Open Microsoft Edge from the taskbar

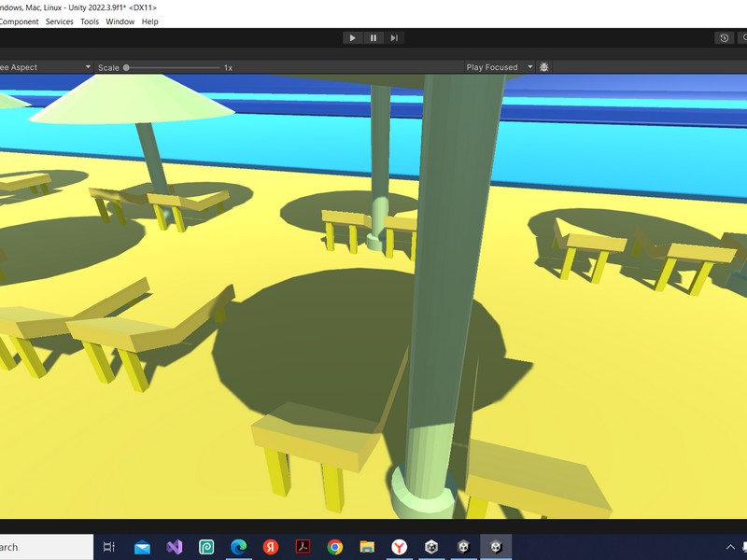[x=239, y=547]
